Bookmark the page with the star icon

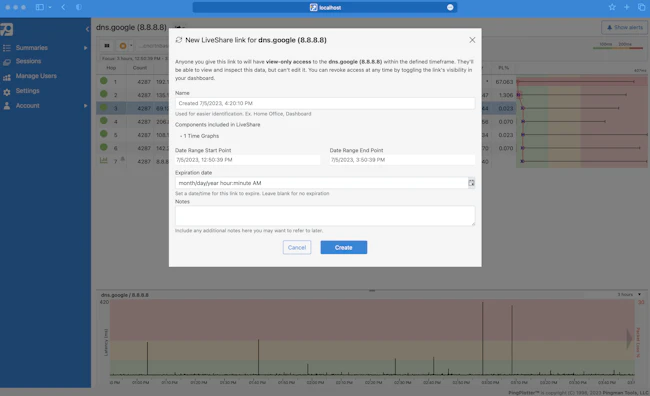pos(612,7)
